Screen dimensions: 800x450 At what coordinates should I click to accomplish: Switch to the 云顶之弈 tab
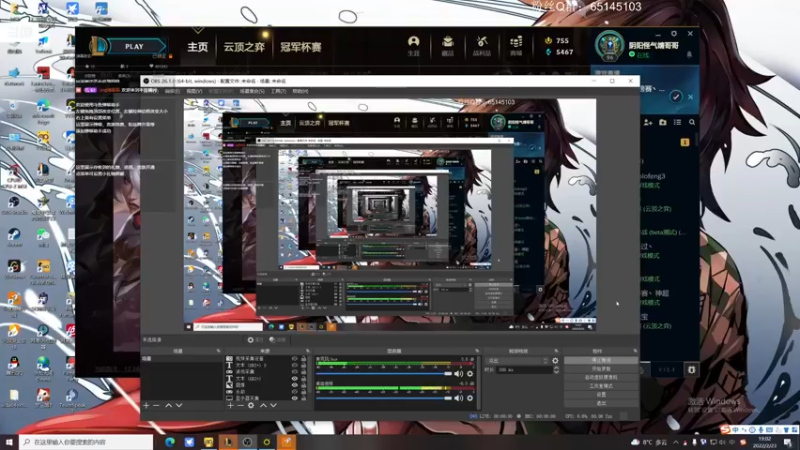point(244,47)
